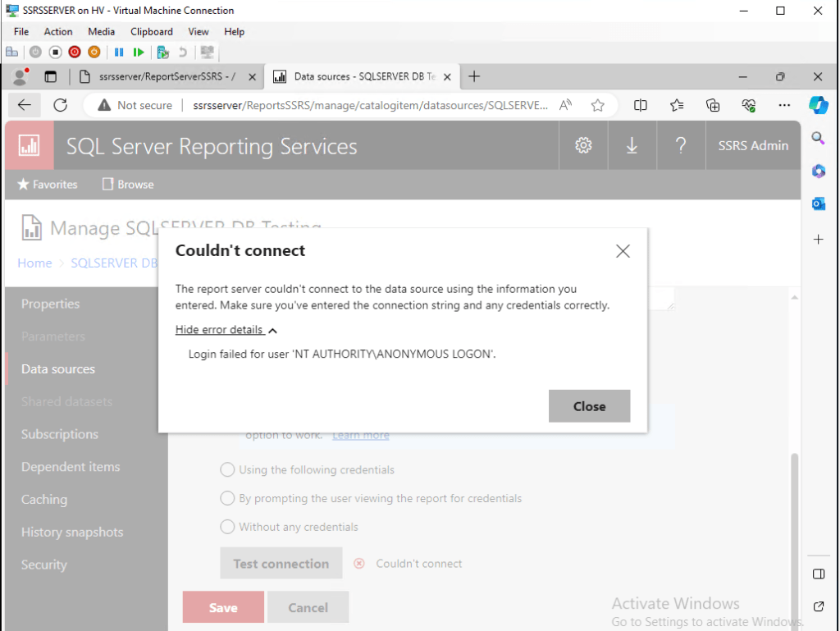840x631 pixels.
Task: Open the Subscriptions sidebar item
Action: (59, 434)
